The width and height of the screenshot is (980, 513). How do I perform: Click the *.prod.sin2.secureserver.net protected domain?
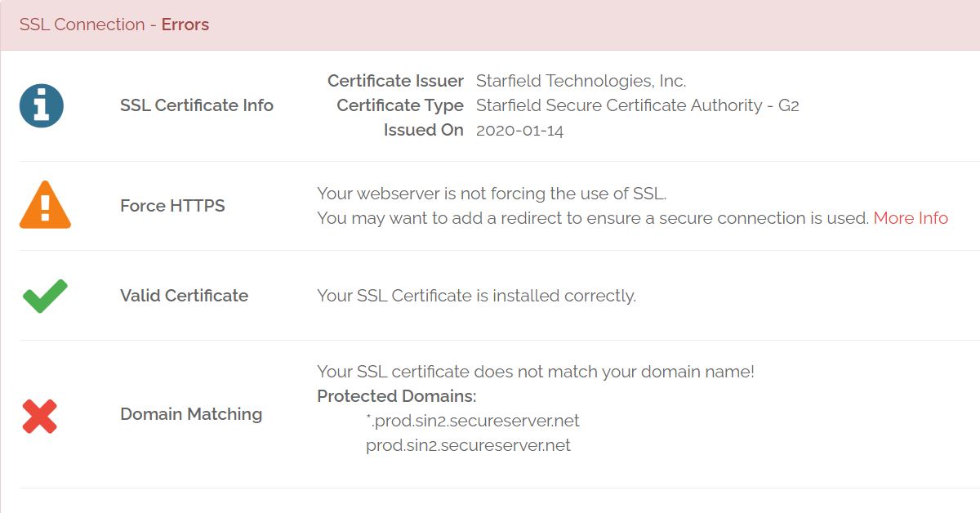[472, 421]
